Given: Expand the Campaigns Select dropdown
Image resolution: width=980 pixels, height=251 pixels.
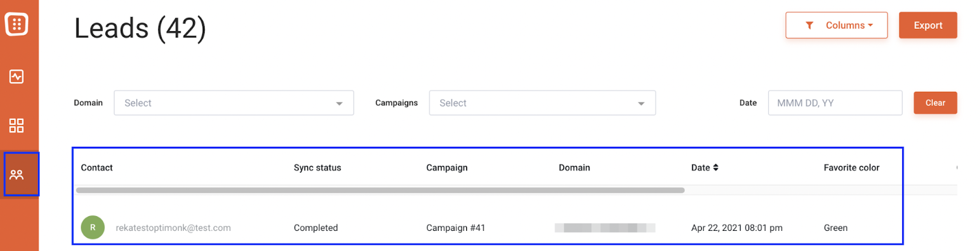Looking at the screenshot, I should tap(542, 103).
